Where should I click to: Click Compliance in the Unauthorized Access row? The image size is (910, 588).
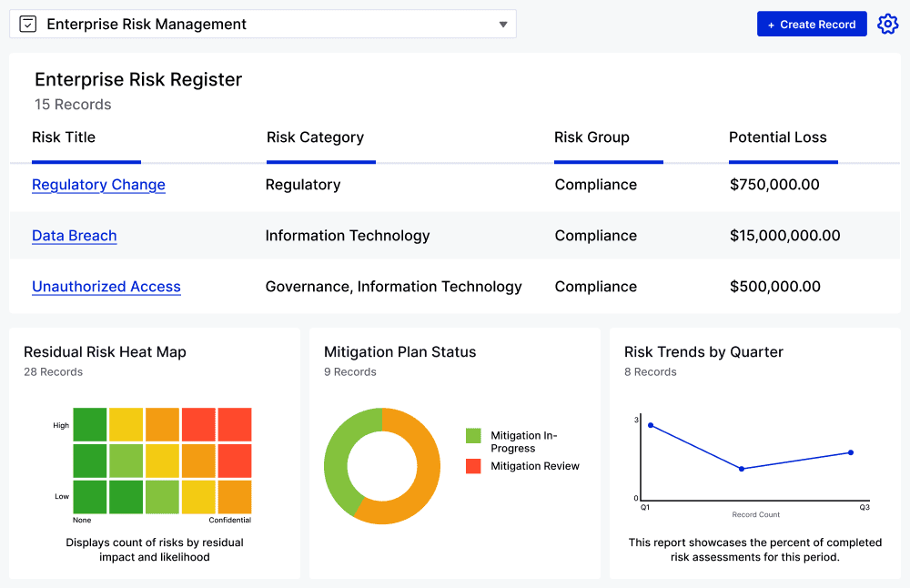(596, 287)
